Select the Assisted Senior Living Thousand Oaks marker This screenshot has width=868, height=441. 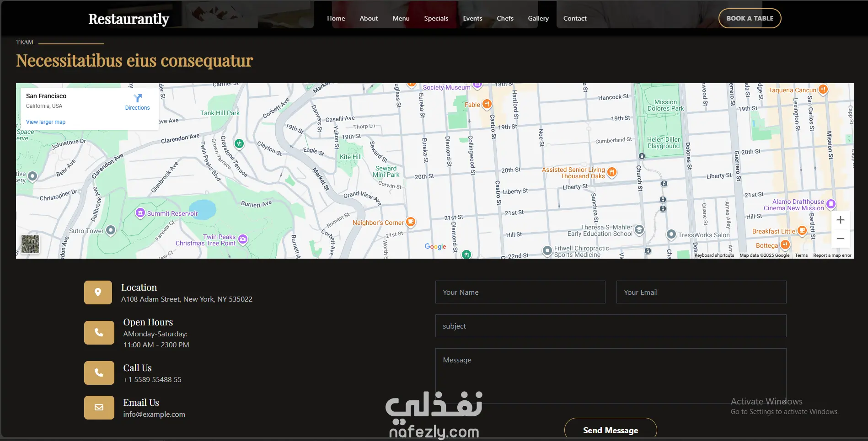pos(612,172)
